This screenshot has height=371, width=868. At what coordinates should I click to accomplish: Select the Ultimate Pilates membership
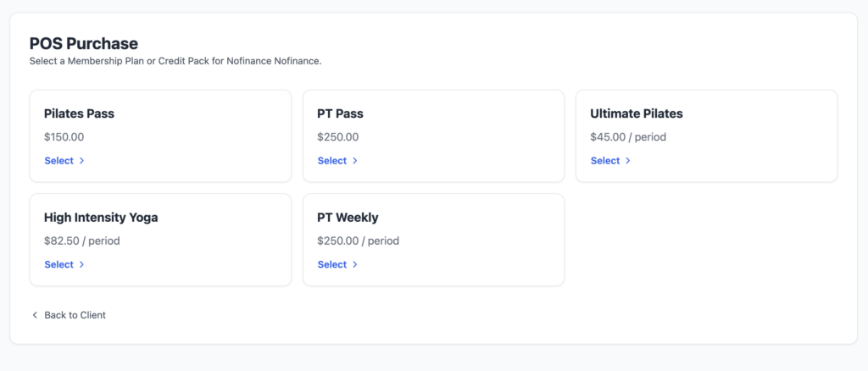[x=605, y=161]
